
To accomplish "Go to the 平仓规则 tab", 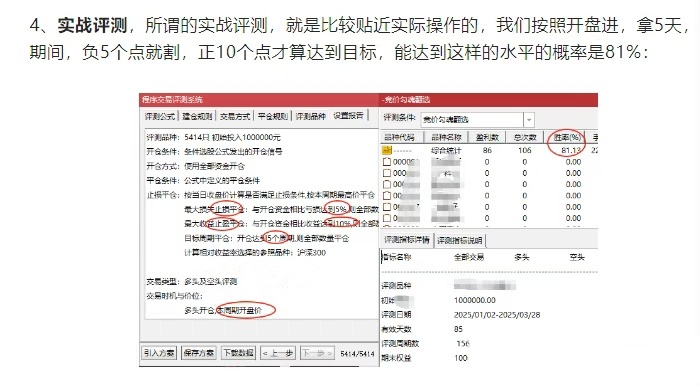I will [x=273, y=116].
